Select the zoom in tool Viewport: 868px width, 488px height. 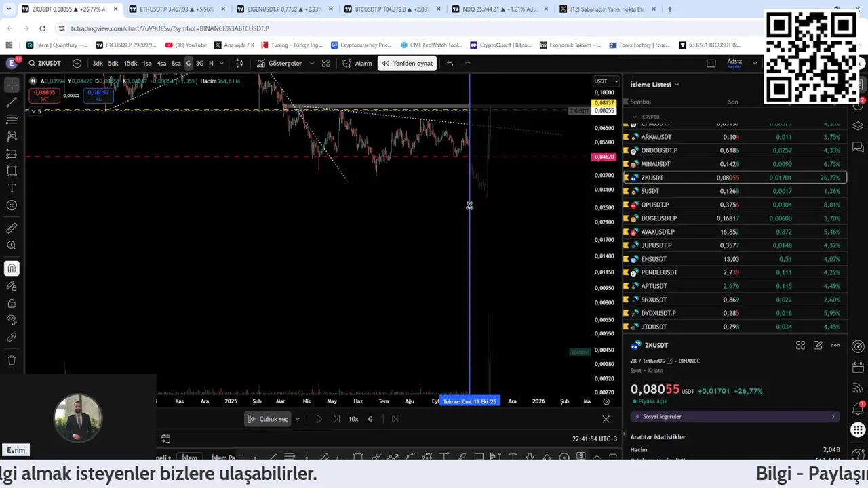click(x=12, y=245)
